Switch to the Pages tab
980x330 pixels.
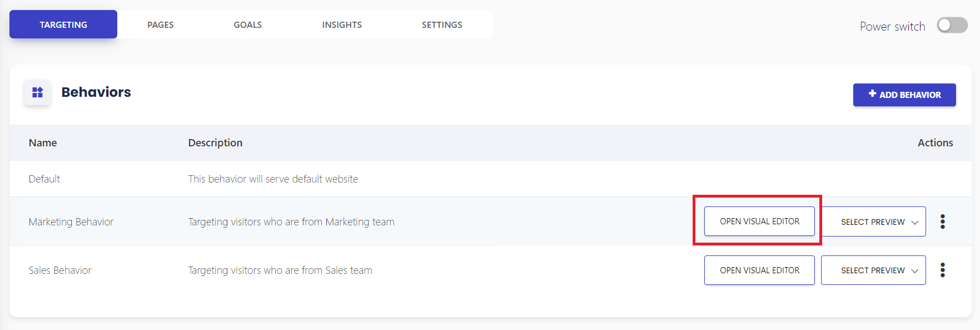point(161,24)
